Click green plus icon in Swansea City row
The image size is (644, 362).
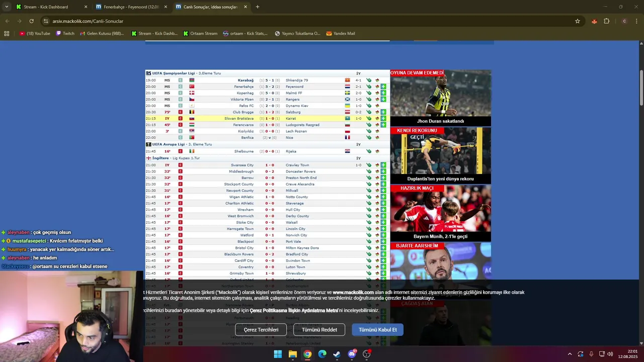[x=383, y=165]
